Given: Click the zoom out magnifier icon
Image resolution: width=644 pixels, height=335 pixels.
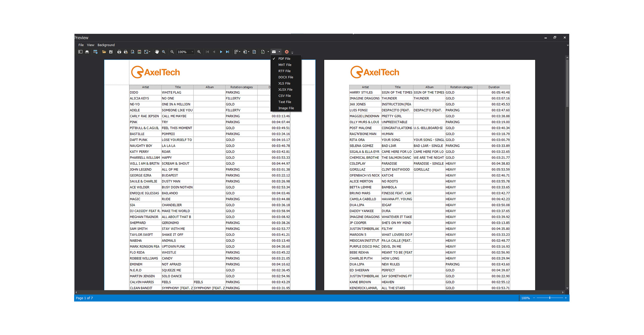Looking at the screenshot, I should [x=172, y=52].
